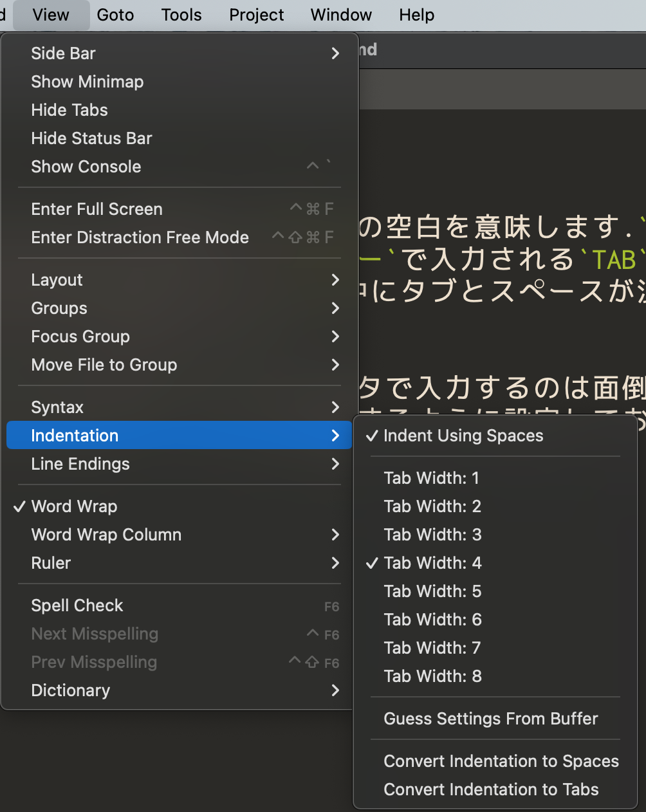Enter Distraction Free Mode
646x812 pixels.
tap(140, 237)
